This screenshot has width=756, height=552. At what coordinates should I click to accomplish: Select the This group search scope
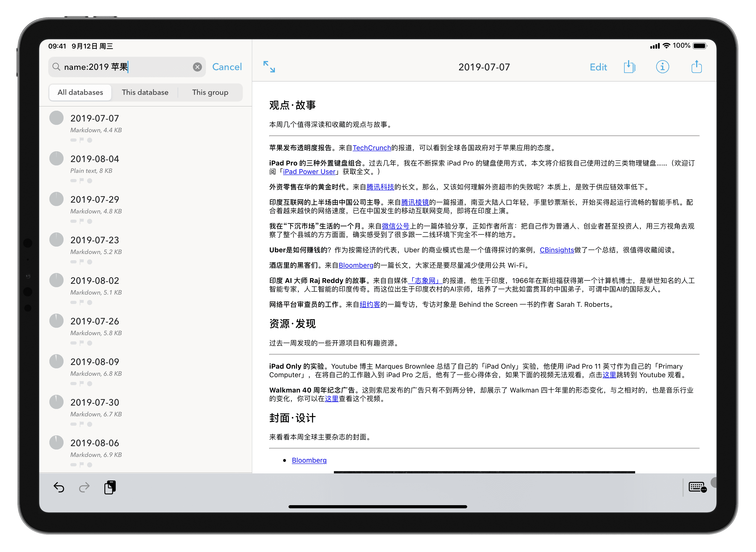coord(210,93)
